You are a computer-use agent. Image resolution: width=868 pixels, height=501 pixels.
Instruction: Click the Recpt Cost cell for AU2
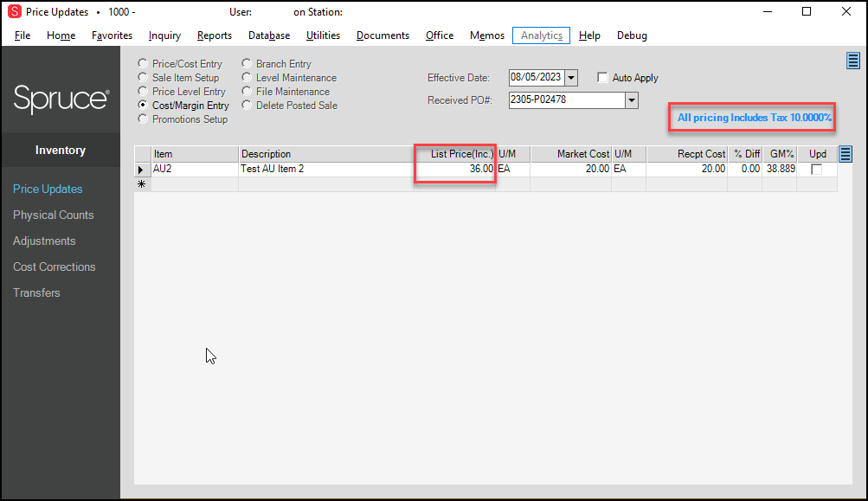coord(687,169)
